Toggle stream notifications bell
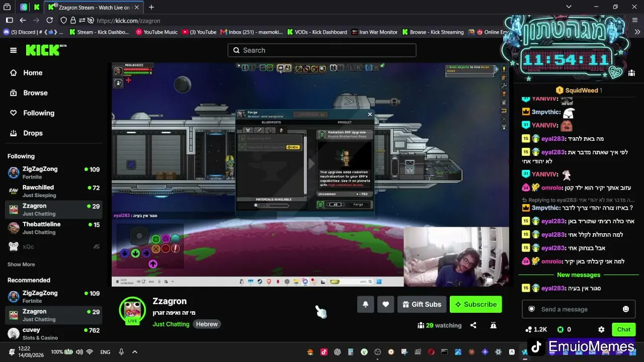The height and width of the screenshot is (362, 644). pyautogui.click(x=366, y=304)
